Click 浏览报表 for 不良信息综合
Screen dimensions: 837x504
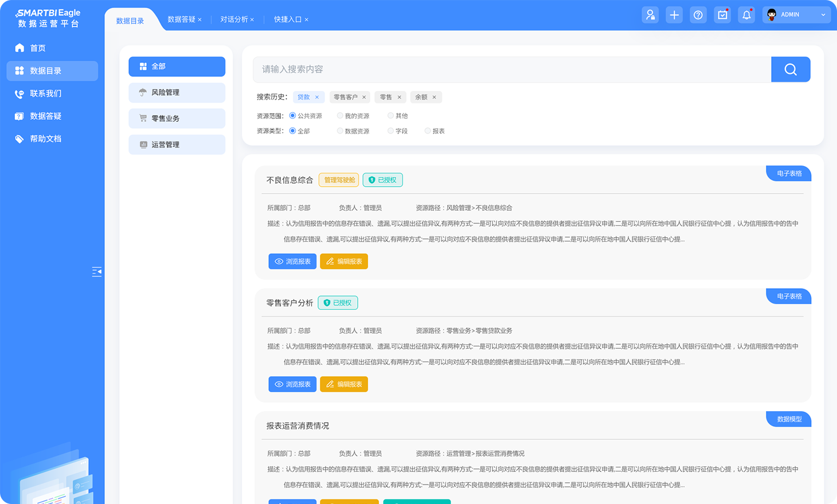[x=292, y=262]
